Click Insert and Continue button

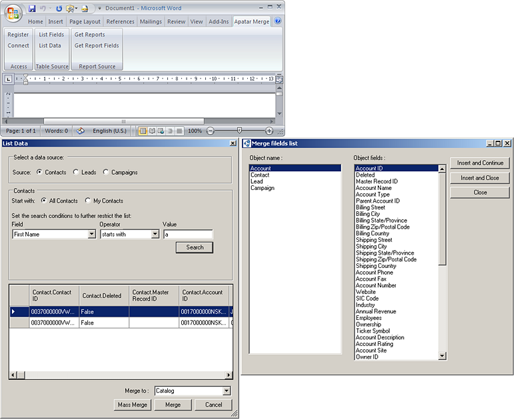[480, 163]
